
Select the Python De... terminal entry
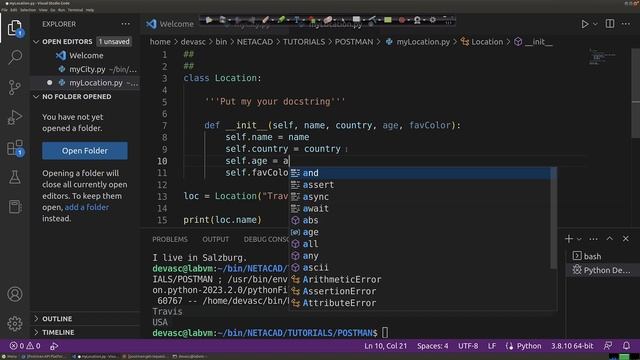[602, 270]
